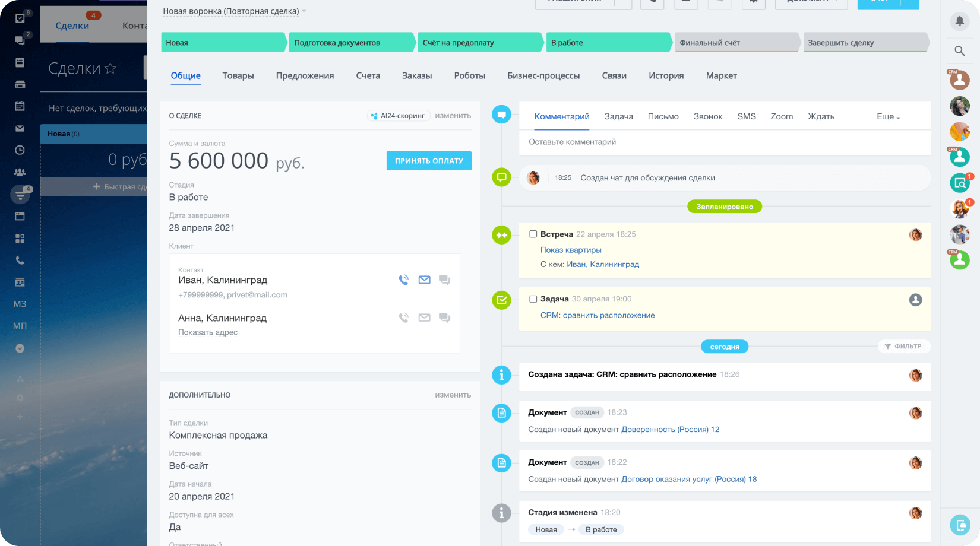This screenshot has height=546, width=980.
Task: Click Показать адрес under Анна, Калининград
Action: coord(208,332)
